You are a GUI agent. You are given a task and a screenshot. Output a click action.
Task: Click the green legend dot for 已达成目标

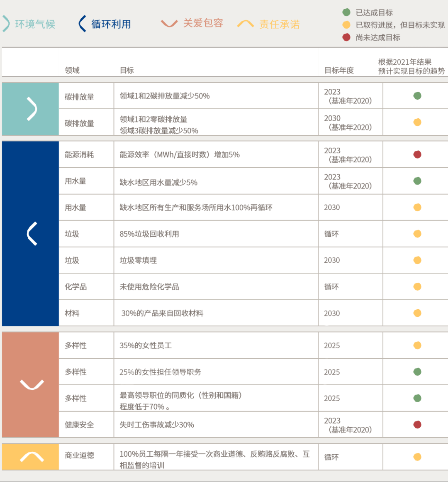click(x=346, y=12)
